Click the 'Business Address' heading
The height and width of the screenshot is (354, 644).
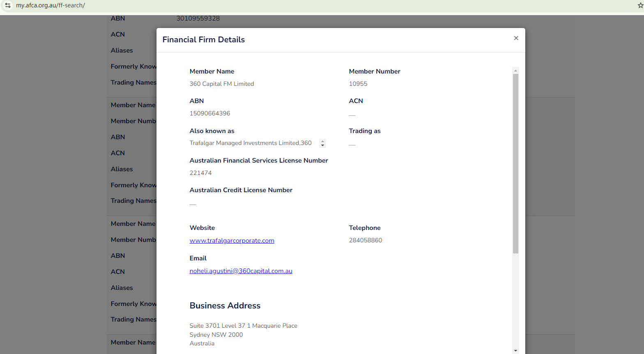(x=225, y=306)
